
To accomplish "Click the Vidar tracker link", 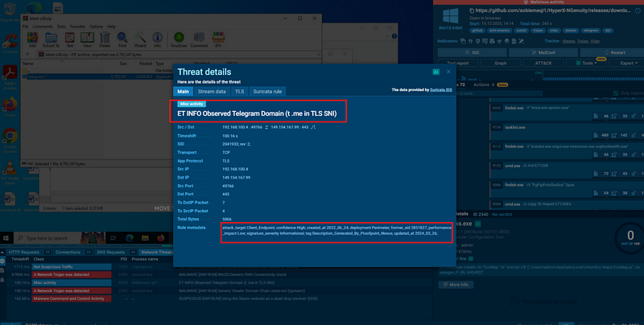I will (595, 41).
